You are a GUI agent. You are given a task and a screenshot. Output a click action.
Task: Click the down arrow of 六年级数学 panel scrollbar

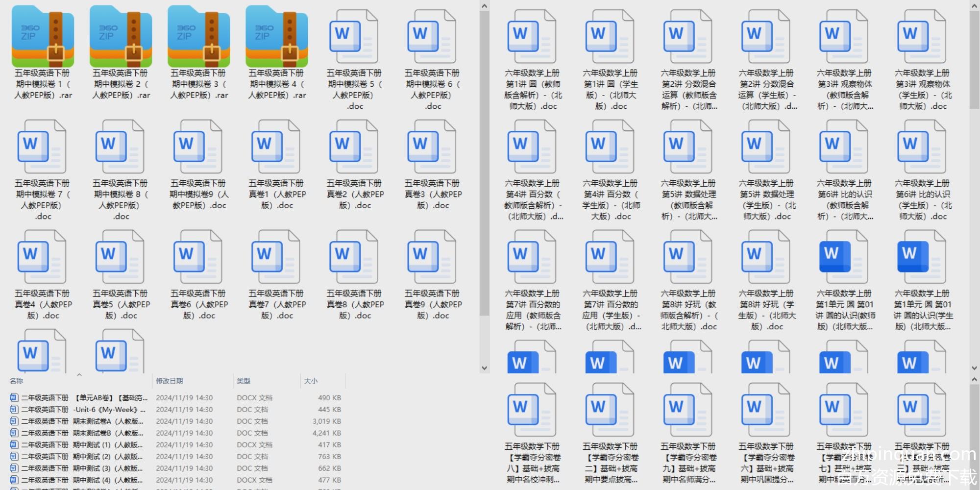click(x=975, y=368)
